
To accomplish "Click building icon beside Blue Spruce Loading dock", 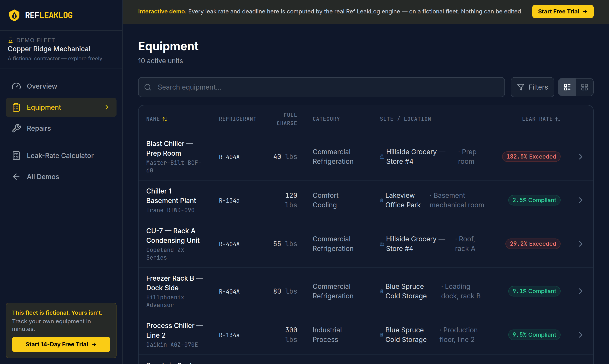I will [x=381, y=291].
